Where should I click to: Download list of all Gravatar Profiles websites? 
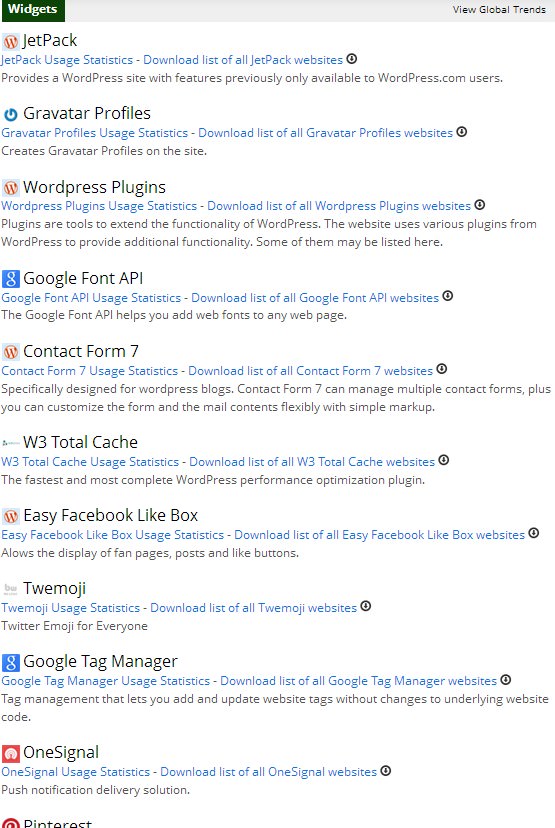[x=325, y=133]
